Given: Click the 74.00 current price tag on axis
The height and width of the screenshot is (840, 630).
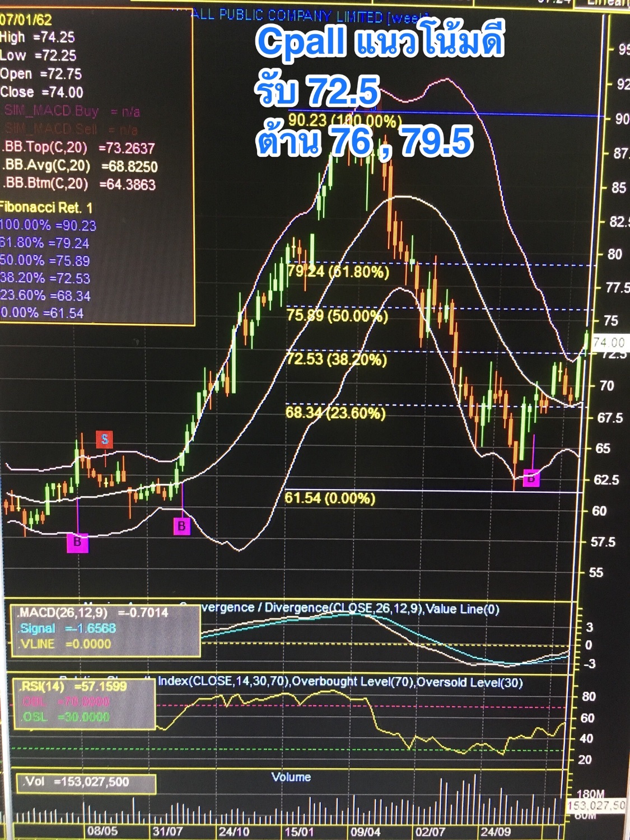Looking at the screenshot, I should tap(609, 342).
